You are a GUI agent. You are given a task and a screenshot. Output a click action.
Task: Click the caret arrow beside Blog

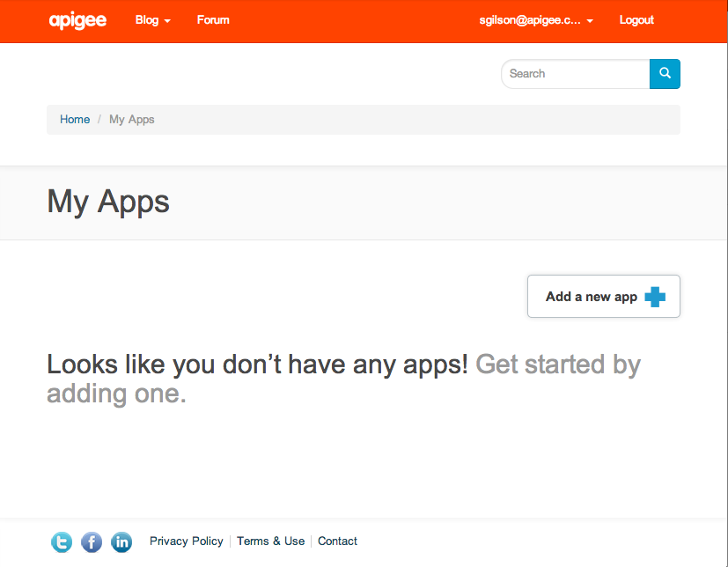click(x=167, y=21)
